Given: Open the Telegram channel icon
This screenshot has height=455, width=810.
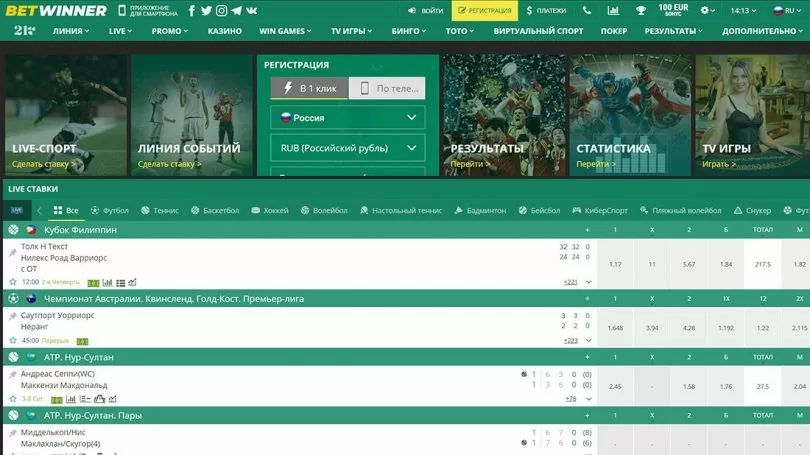Looking at the screenshot, I should [237, 10].
